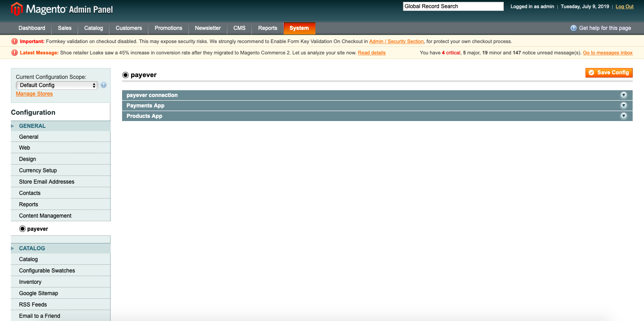Click the Save Config button

[609, 73]
